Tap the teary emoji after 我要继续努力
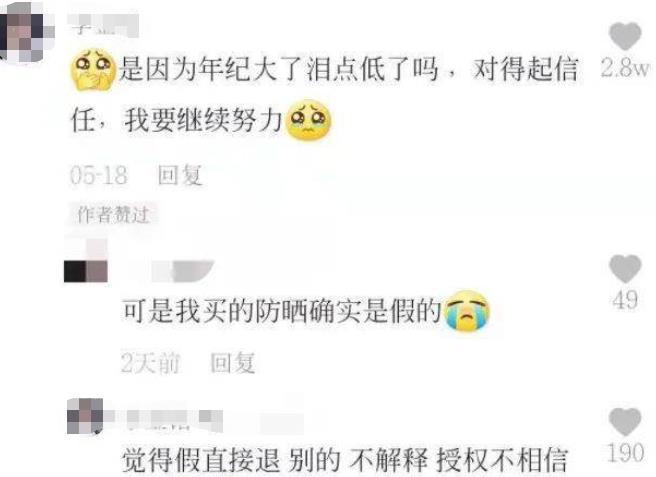Image resolution: width=656 pixels, height=477 pixels. 308,120
